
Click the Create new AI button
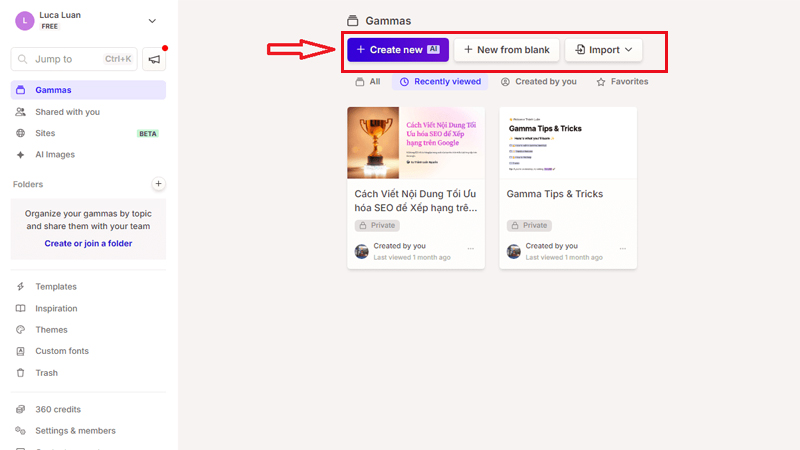pos(398,49)
